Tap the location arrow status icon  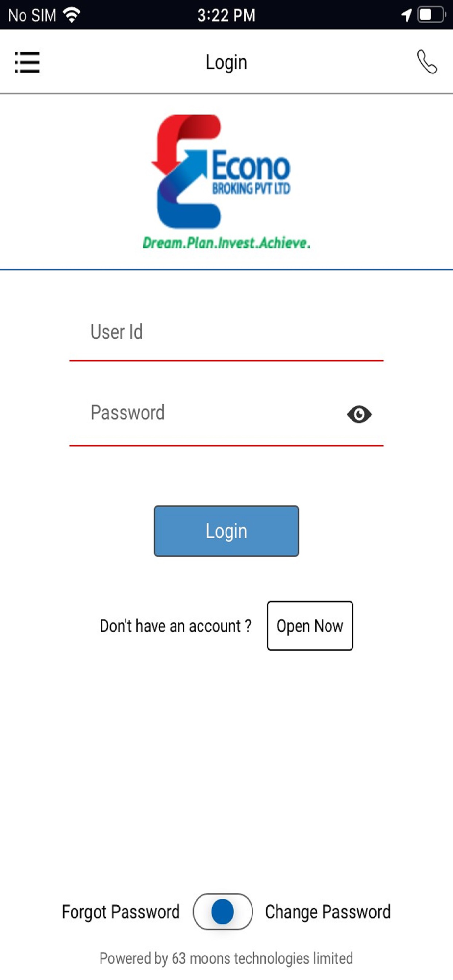[x=406, y=15]
